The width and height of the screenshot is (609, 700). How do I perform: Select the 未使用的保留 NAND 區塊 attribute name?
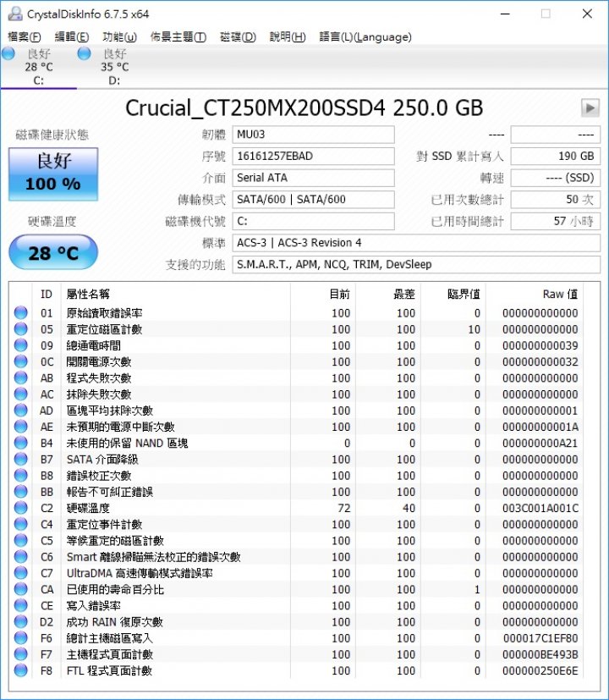pyautogui.click(x=127, y=443)
